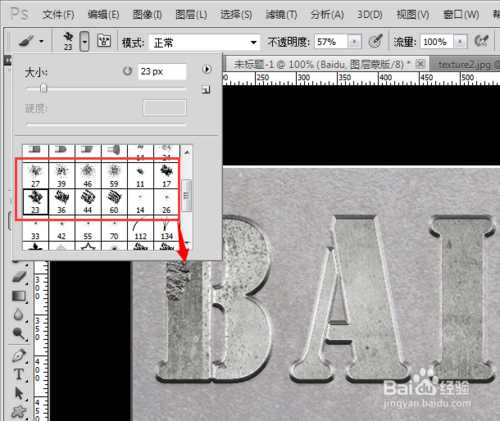Toggle the brush panel button
This screenshot has height=421, width=500.
tap(104, 41)
